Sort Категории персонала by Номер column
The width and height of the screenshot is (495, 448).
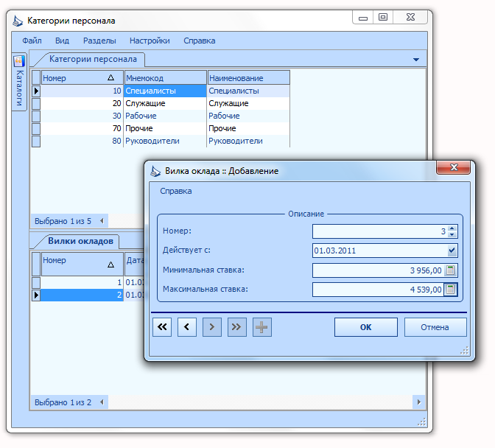[82, 77]
